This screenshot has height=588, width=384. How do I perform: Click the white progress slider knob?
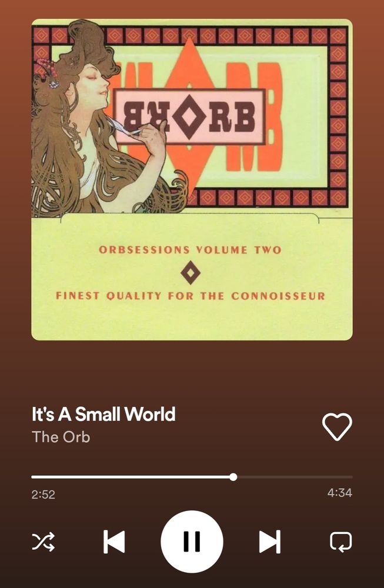click(x=233, y=477)
